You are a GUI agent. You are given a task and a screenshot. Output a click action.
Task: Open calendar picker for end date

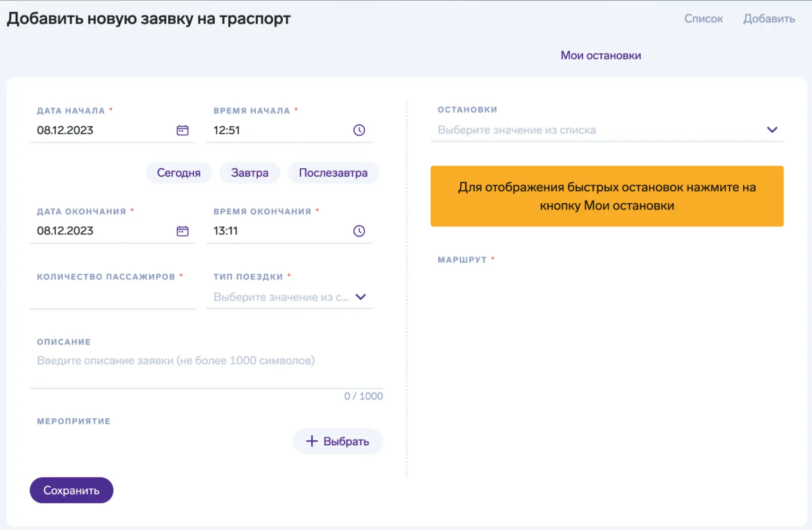182,231
